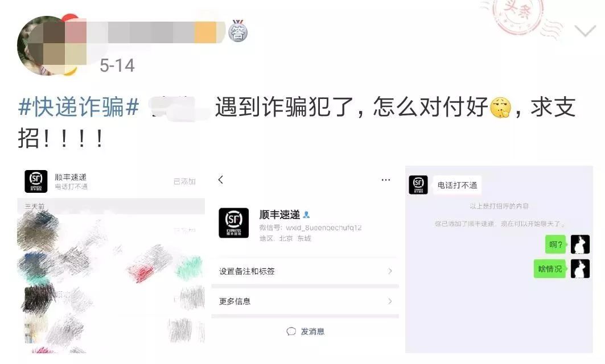The image size is (605, 364).
Task: Tap the back arrow on the profile page
Action: 221,180
